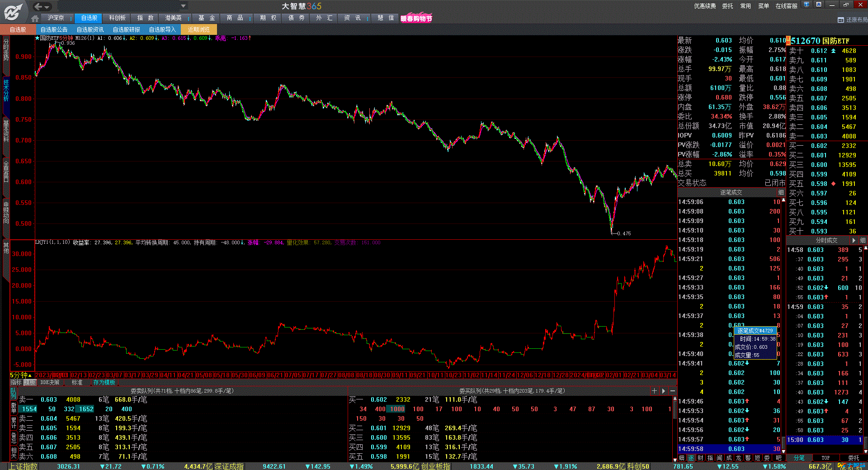Switch to the 科创板 market tab
This screenshot has height=470, width=868.
coord(117,18)
